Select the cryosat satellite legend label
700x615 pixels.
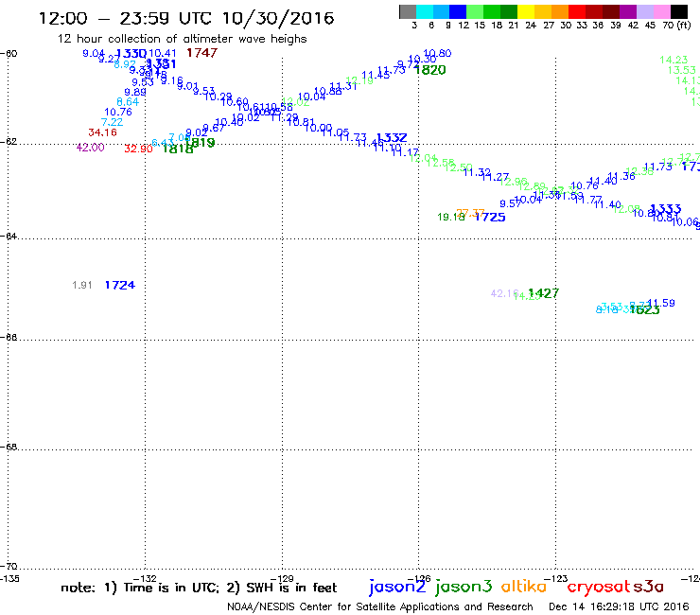(x=599, y=587)
